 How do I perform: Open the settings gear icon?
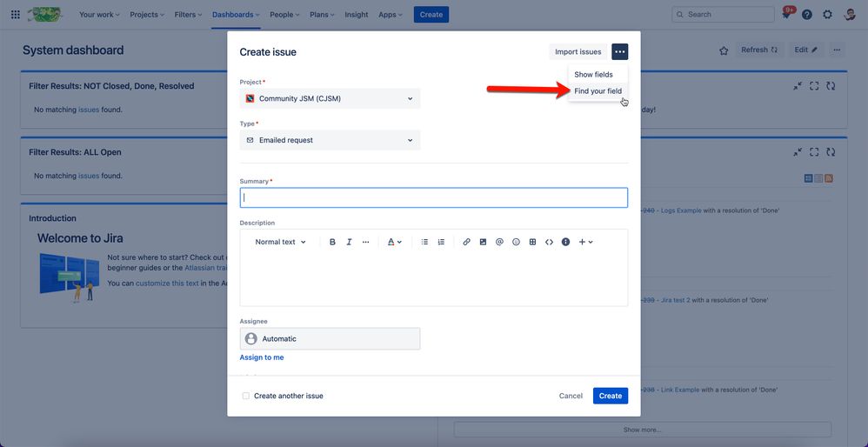tap(828, 15)
